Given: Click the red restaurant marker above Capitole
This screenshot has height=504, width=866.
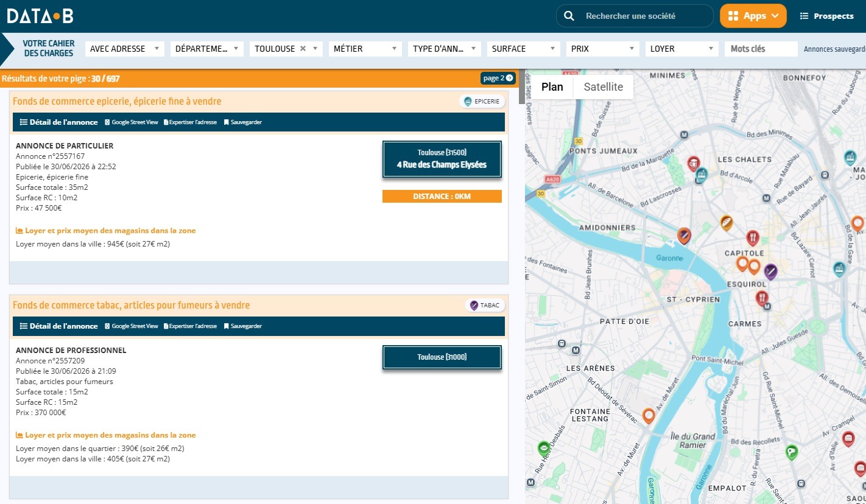Looking at the screenshot, I should (753, 238).
